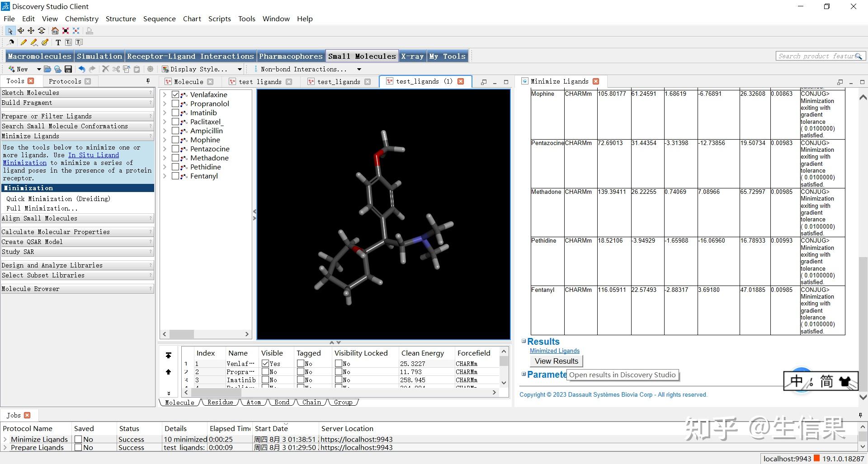
Task: Click the home view icon in toolbar
Action: pyautogui.click(x=55, y=31)
